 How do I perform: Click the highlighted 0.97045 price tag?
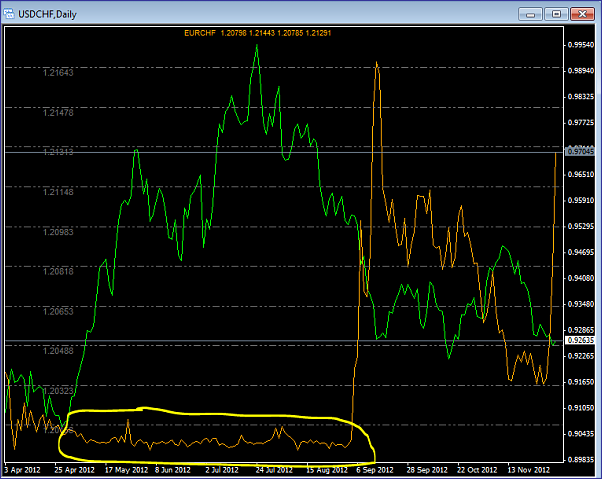point(580,151)
